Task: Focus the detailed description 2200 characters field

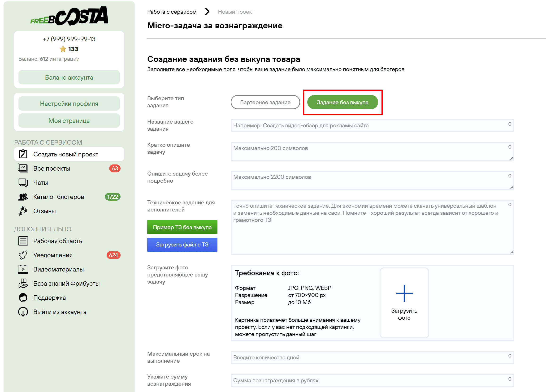Action: [372, 180]
